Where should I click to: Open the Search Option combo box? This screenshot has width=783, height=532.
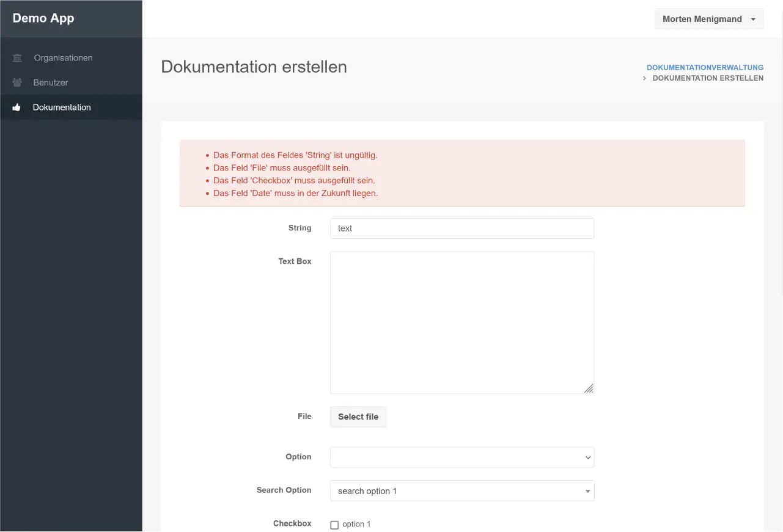pyautogui.click(x=461, y=491)
